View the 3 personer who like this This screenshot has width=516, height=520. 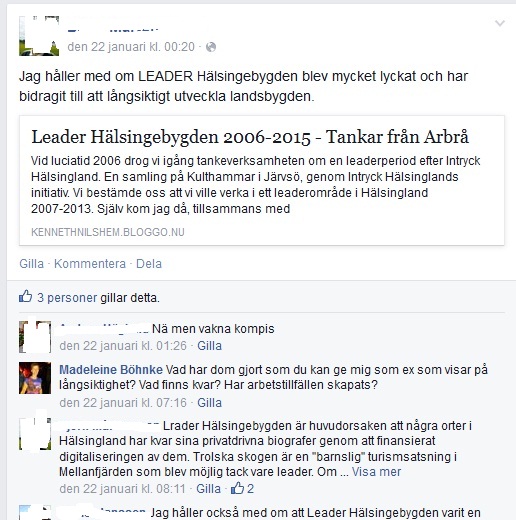click(x=67, y=298)
